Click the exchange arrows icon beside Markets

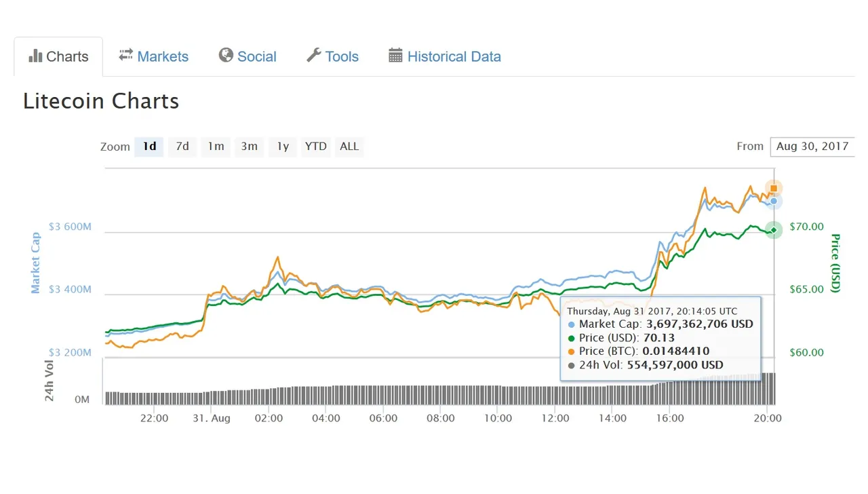click(x=126, y=56)
